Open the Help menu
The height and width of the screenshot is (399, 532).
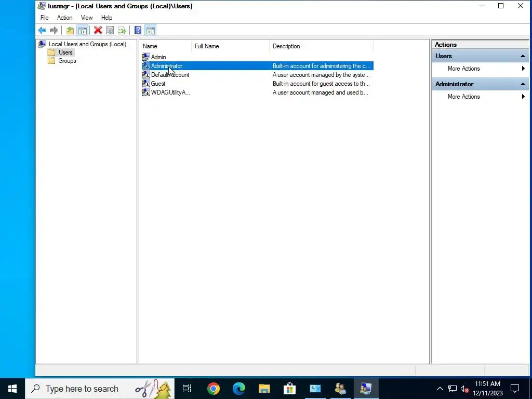coord(107,18)
